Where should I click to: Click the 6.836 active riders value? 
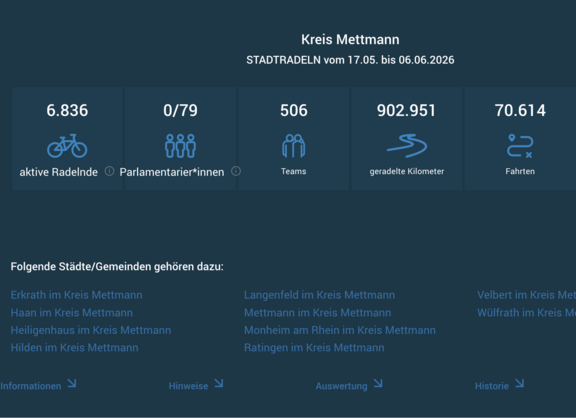67,111
